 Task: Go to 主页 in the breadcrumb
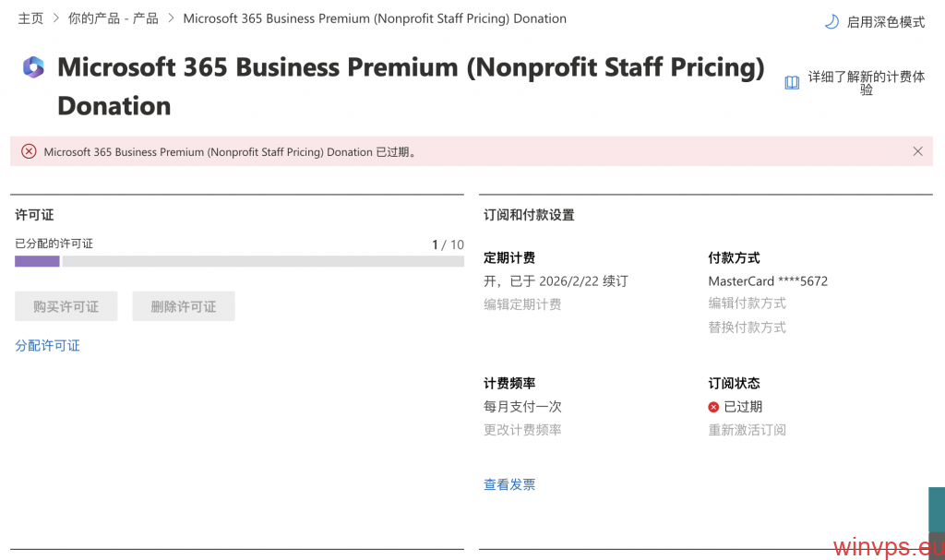[30, 18]
